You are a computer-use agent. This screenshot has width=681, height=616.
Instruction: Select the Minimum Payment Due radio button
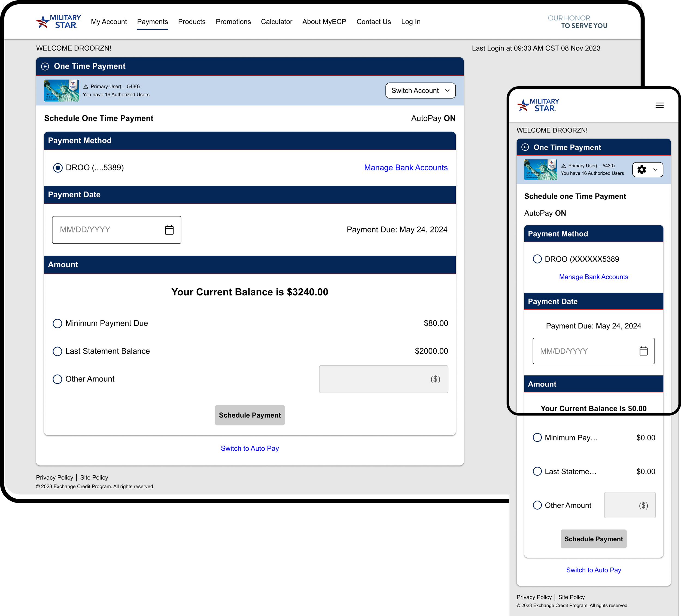pyautogui.click(x=57, y=323)
